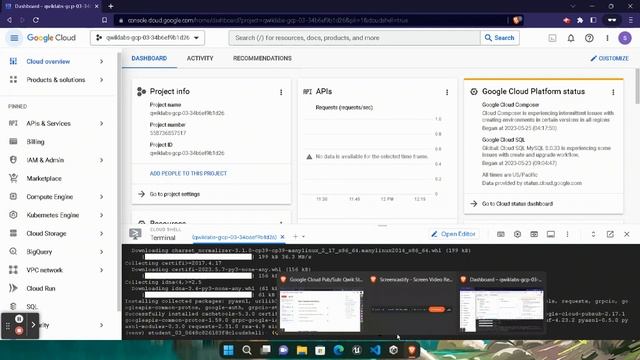Open Cloud Run in the left menu
Image resolution: width=640 pixels, height=360 pixels.
coord(40,289)
